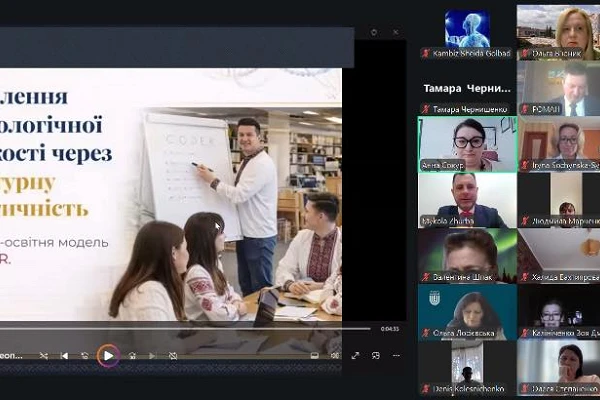Image resolution: width=600 pixels, height=400 pixels.
Task: Click the skip-forward icon right of play
Action: click(130, 355)
